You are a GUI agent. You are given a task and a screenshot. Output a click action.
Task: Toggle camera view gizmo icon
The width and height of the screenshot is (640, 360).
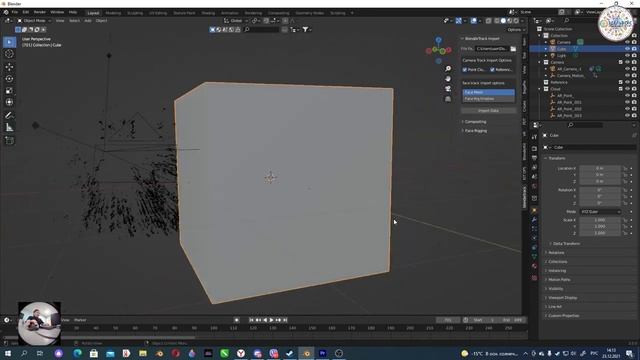click(x=448, y=89)
